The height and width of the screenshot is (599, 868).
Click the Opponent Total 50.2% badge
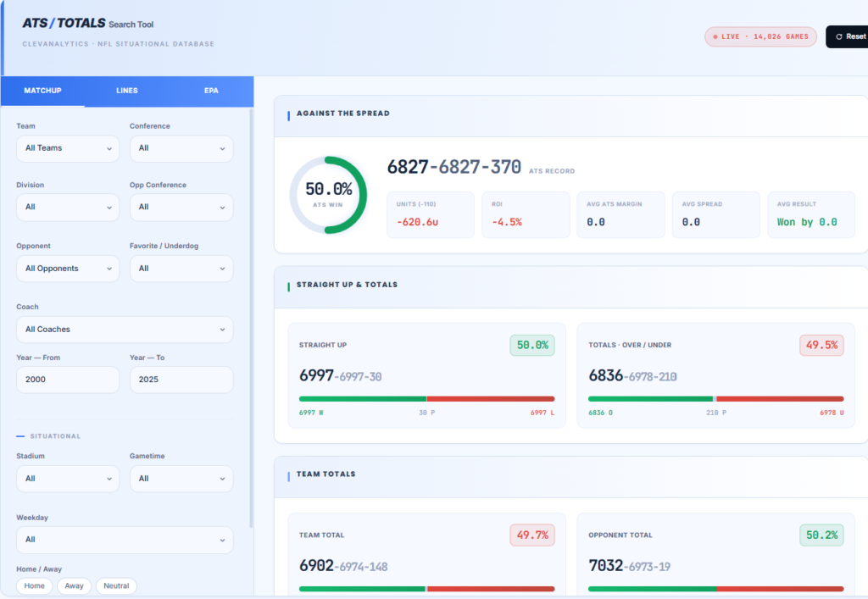tap(821, 535)
